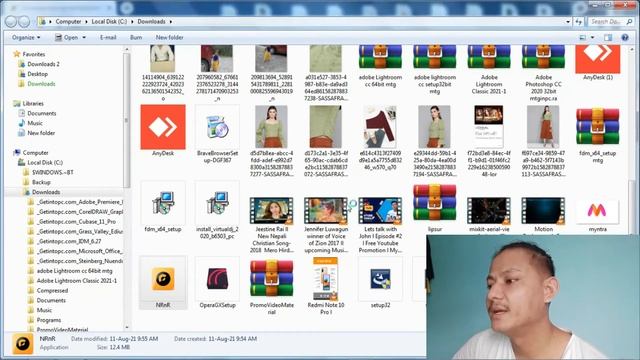
Task: Select the myntra file icon
Action: point(598,211)
